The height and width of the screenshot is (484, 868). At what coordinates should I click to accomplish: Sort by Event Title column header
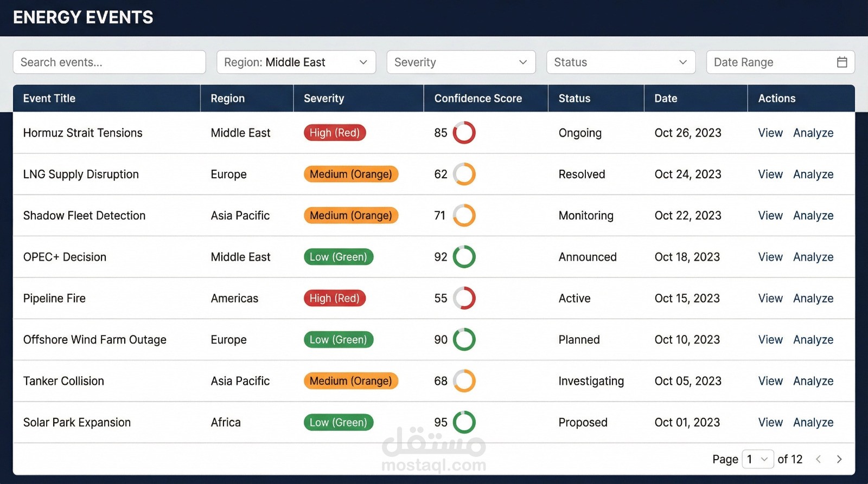coord(49,99)
